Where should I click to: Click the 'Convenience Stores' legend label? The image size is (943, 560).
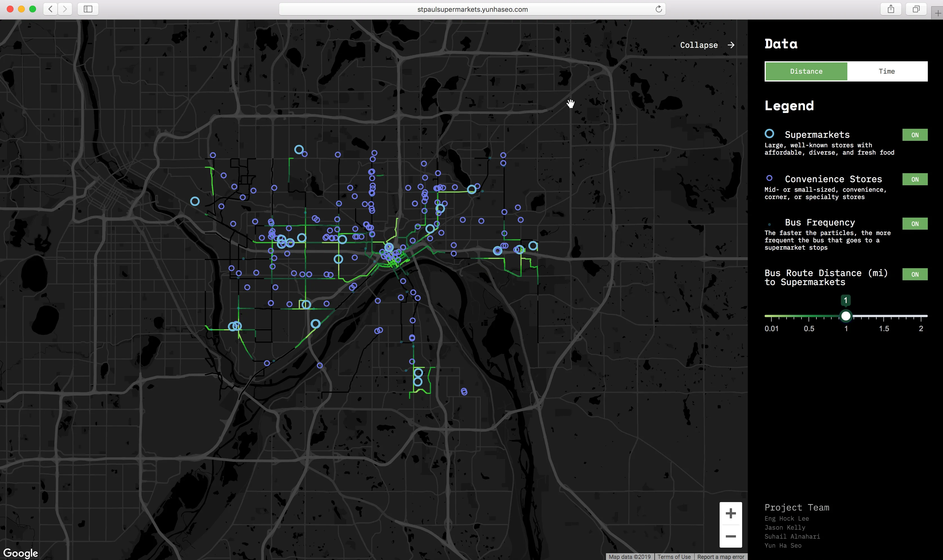pos(833,179)
